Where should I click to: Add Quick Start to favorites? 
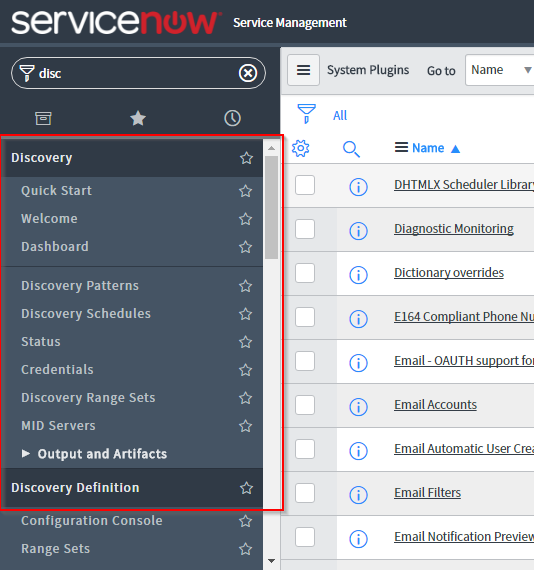pyautogui.click(x=245, y=191)
